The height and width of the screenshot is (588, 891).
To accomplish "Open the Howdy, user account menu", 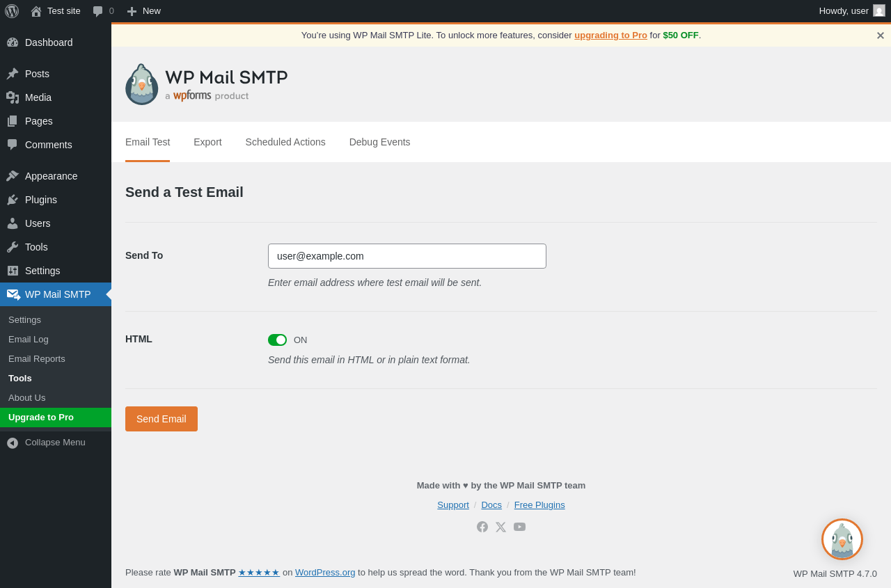I will [844, 11].
